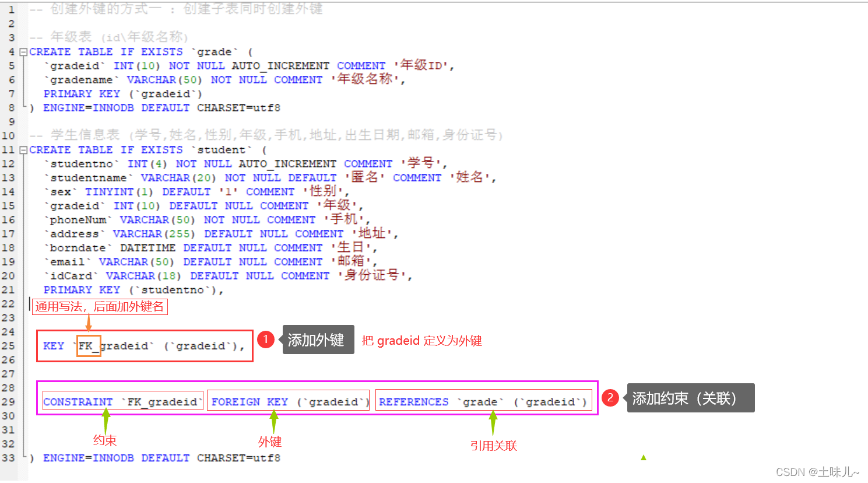Click the '手机' comment string
The height and width of the screenshot is (483, 868).
(x=344, y=219)
